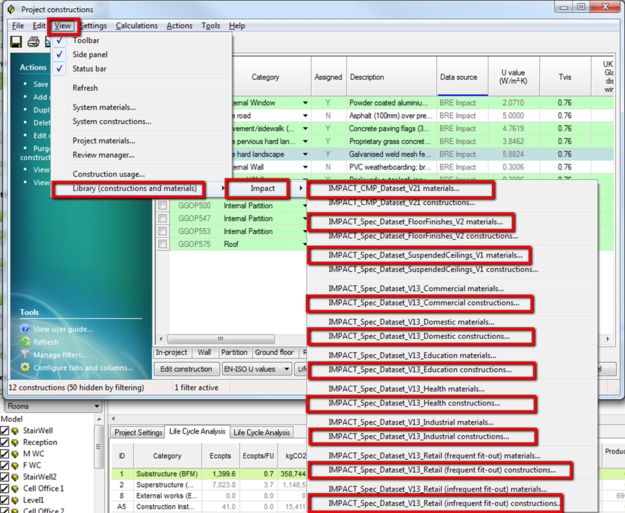Click the Save disk icon in toolbar

click(16, 42)
